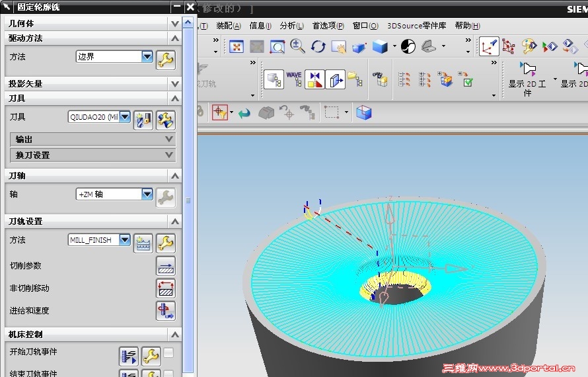Open non-cutting moves (非切削移动) button
588x377 pixels.
(x=166, y=288)
